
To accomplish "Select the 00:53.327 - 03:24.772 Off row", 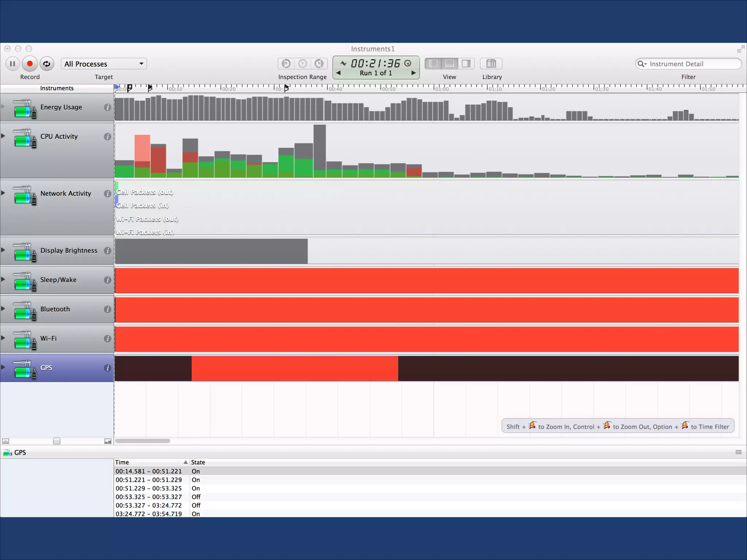I will pos(149,505).
